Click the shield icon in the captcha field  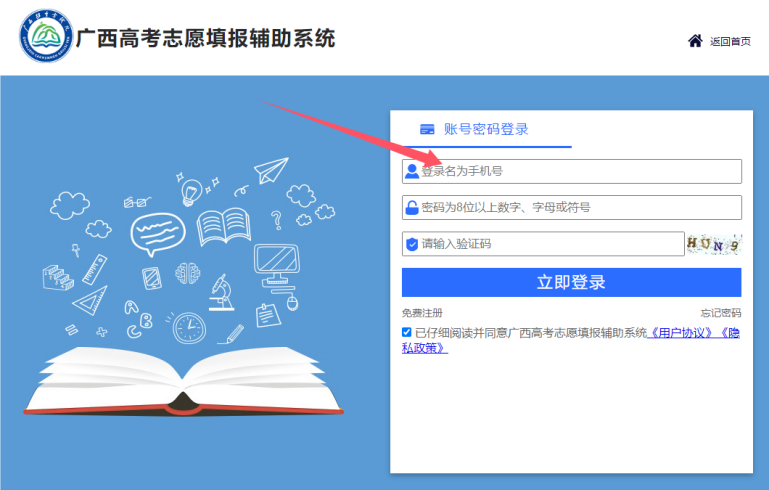[412, 244]
